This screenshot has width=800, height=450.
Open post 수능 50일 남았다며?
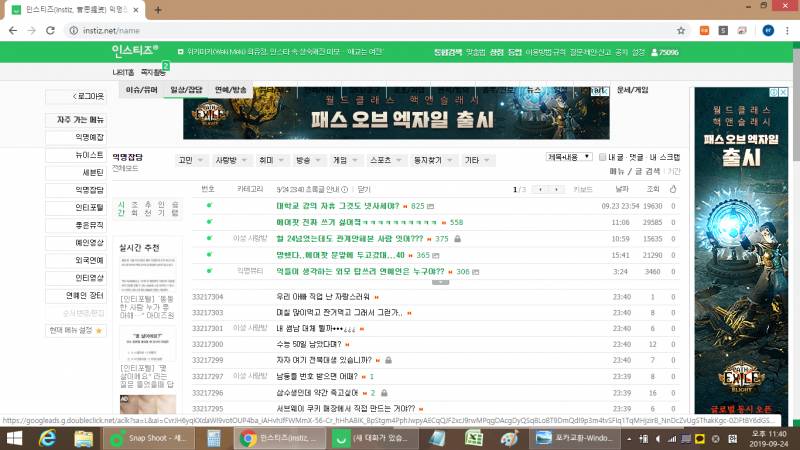pos(309,344)
